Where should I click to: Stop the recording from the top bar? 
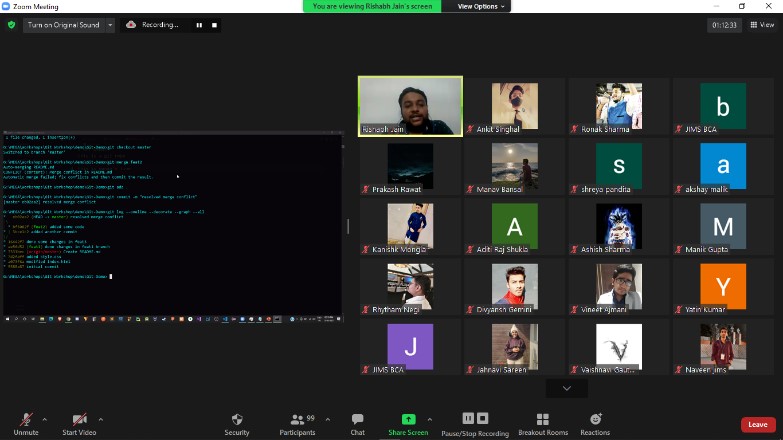tap(214, 25)
